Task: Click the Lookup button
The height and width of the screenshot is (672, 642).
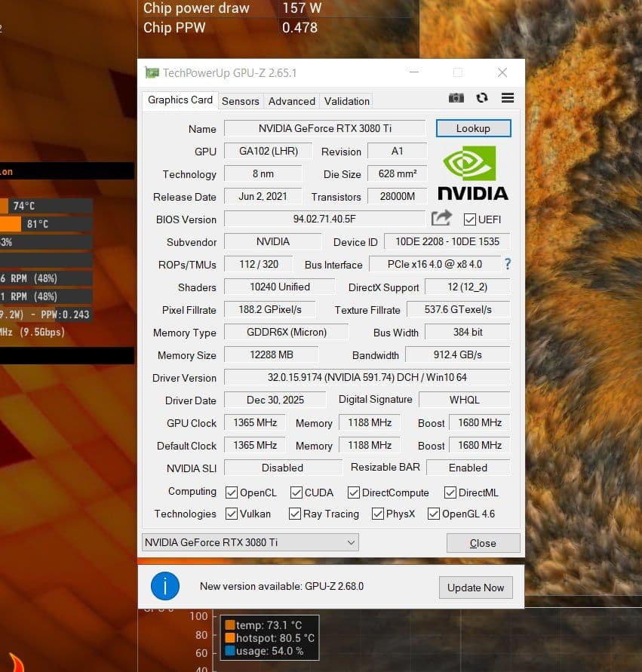Action: coord(473,128)
